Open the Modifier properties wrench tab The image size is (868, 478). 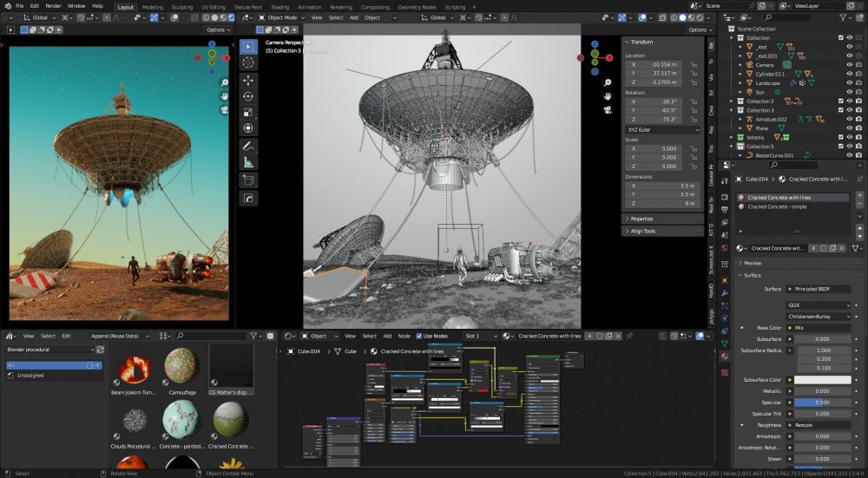tap(725, 292)
